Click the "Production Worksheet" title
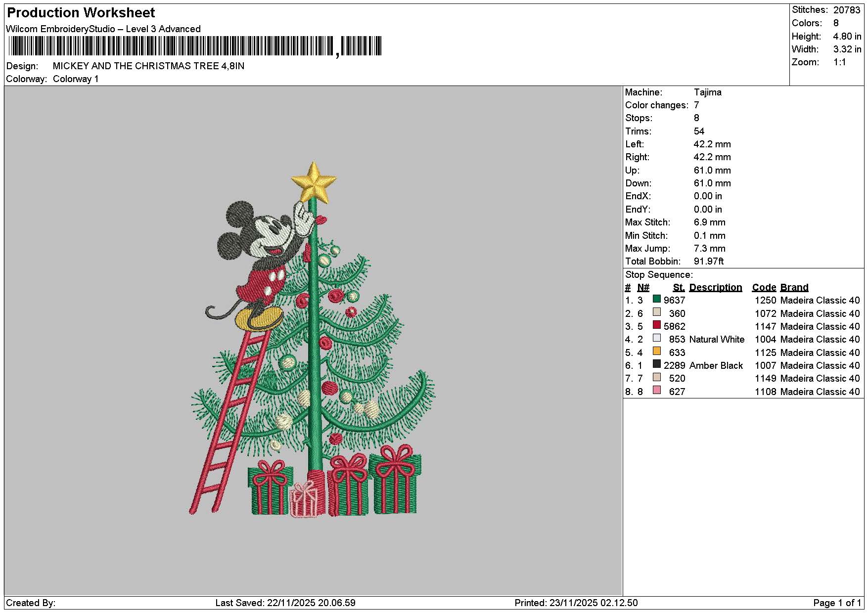Image resolution: width=868 pixels, height=613 pixels. [81, 13]
